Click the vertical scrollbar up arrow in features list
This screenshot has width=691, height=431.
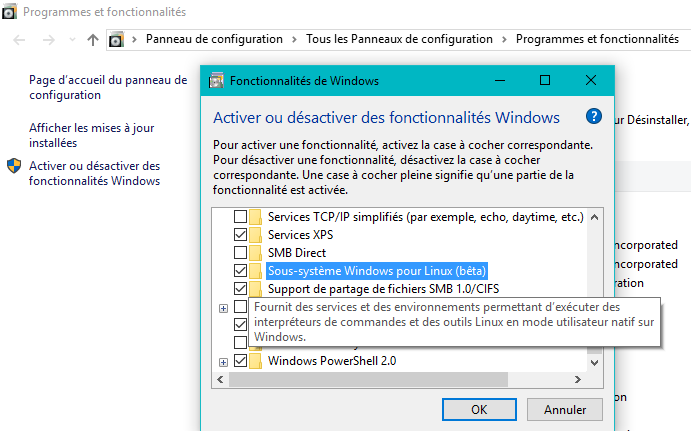pos(594,217)
